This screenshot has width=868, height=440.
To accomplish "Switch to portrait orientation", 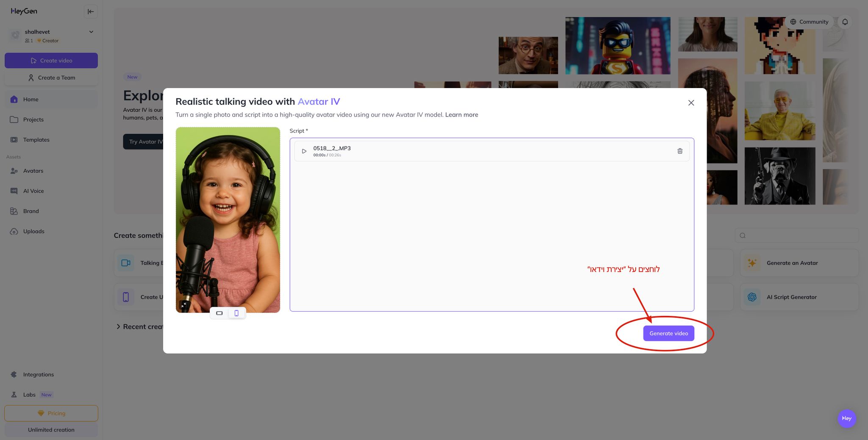I will [x=236, y=313].
